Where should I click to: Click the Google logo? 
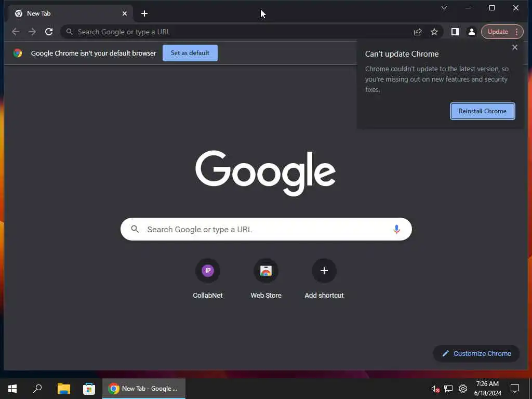click(x=265, y=173)
